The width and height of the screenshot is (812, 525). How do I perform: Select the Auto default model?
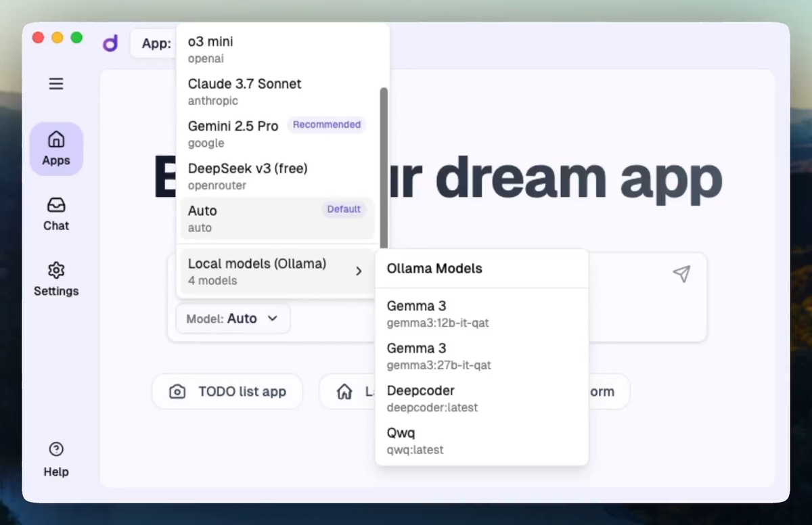(278, 219)
